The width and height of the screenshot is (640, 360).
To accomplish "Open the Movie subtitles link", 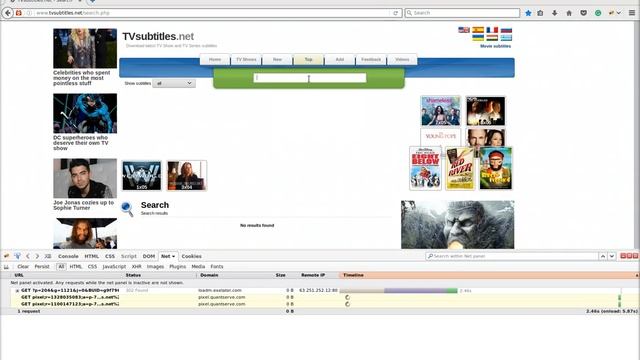I will tap(495, 46).
